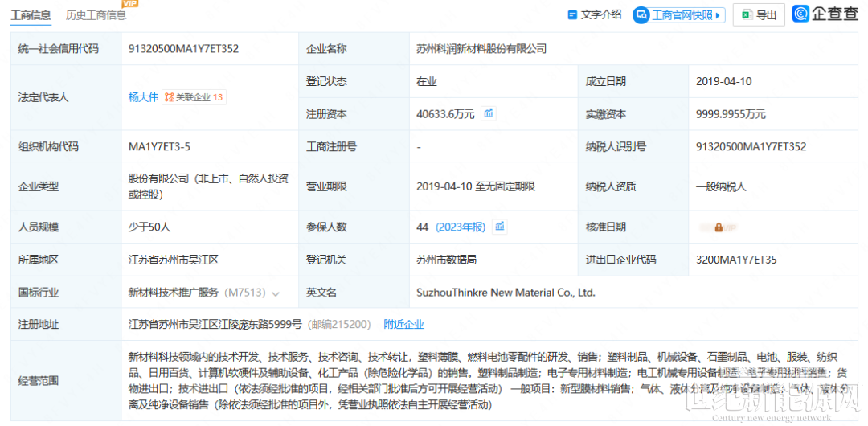This screenshot has height=426, width=868.
Task: Switch to 历史工商信息 tab
Action: pos(96,15)
